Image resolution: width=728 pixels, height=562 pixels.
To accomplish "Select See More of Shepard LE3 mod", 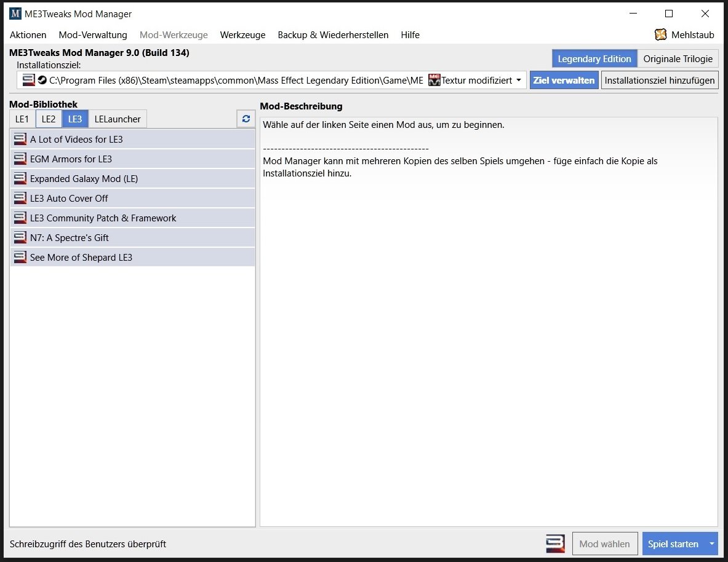I will (x=133, y=257).
